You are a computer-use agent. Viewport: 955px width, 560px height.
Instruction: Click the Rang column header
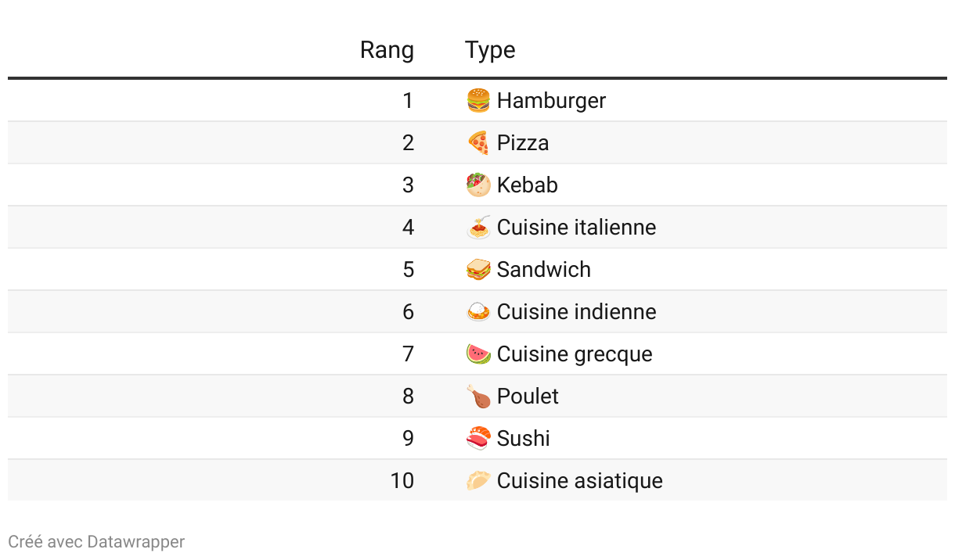point(387,50)
